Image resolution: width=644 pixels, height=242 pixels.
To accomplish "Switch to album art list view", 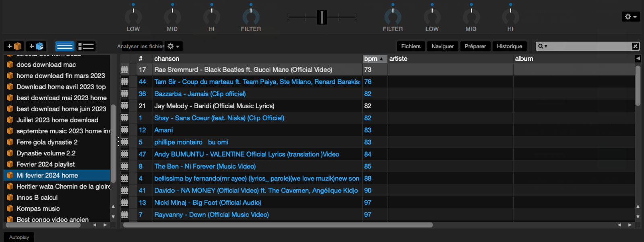I will coord(86,46).
